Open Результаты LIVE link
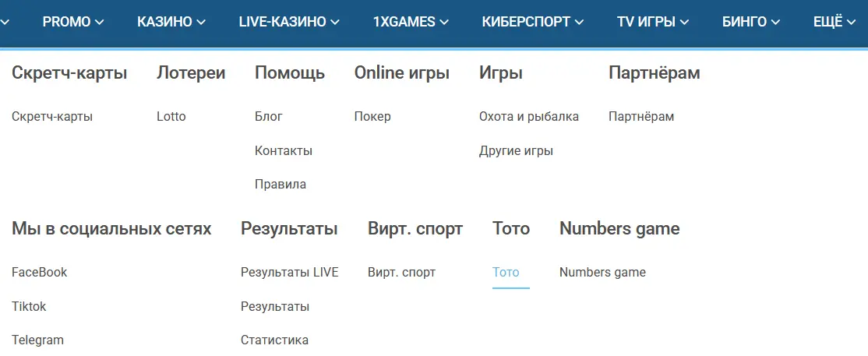The width and height of the screenshot is (868, 356). click(290, 273)
